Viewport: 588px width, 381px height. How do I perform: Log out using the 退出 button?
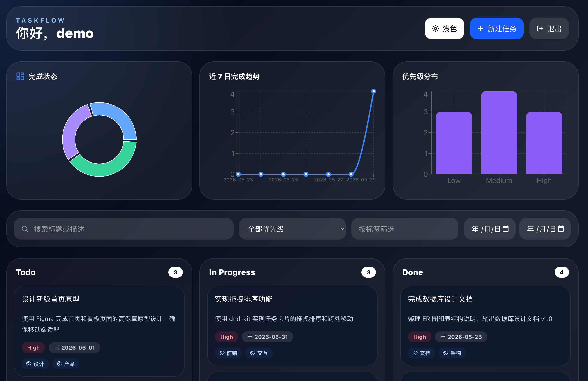(549, 28)
